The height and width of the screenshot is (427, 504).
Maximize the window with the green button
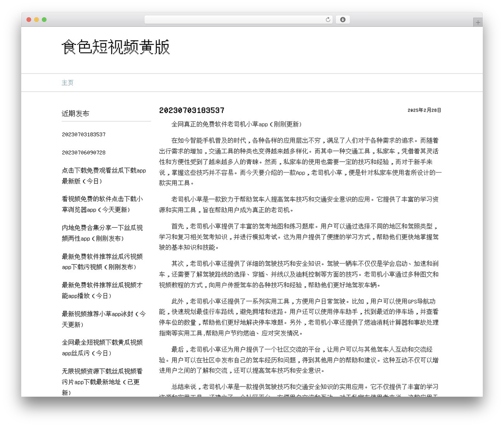pyautogui.click(x=44, y=20)
